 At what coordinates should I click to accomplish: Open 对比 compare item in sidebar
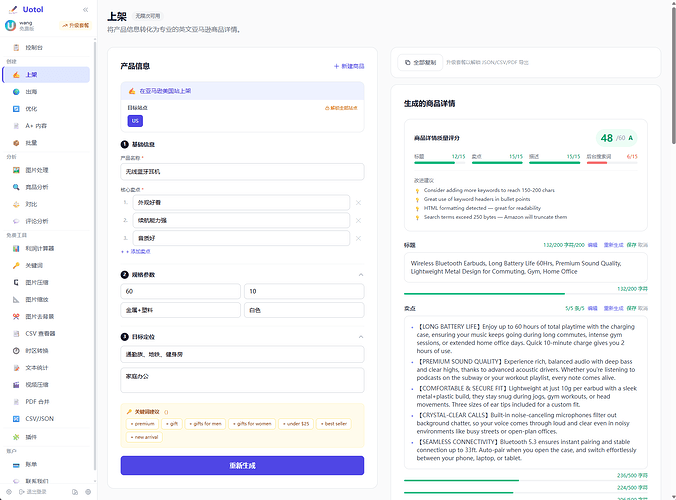(46, 204)
